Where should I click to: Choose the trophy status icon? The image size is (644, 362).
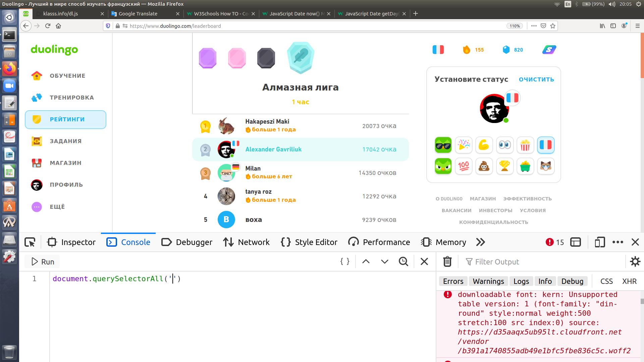504,166
